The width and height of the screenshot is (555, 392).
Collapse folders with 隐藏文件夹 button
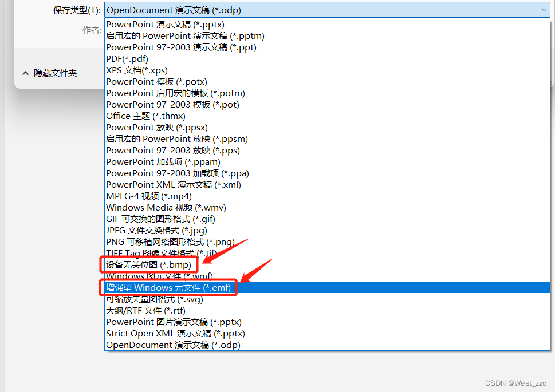pos(50,73)
